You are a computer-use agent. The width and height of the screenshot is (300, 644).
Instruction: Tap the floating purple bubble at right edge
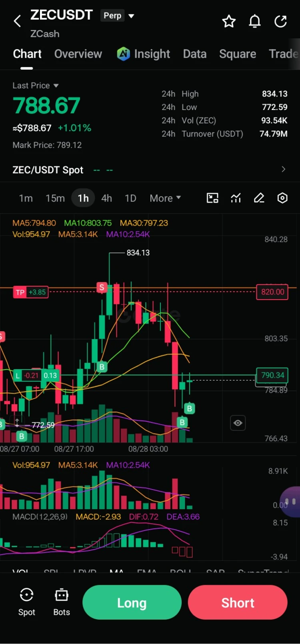(x=290, y=501)
